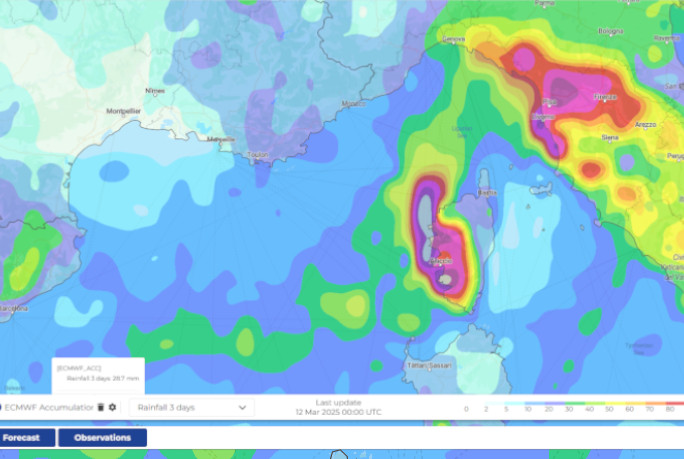This screenshot has height=459, width=684.
Task: Click the Marseille marker on the coast
Action: coord(214,139)
